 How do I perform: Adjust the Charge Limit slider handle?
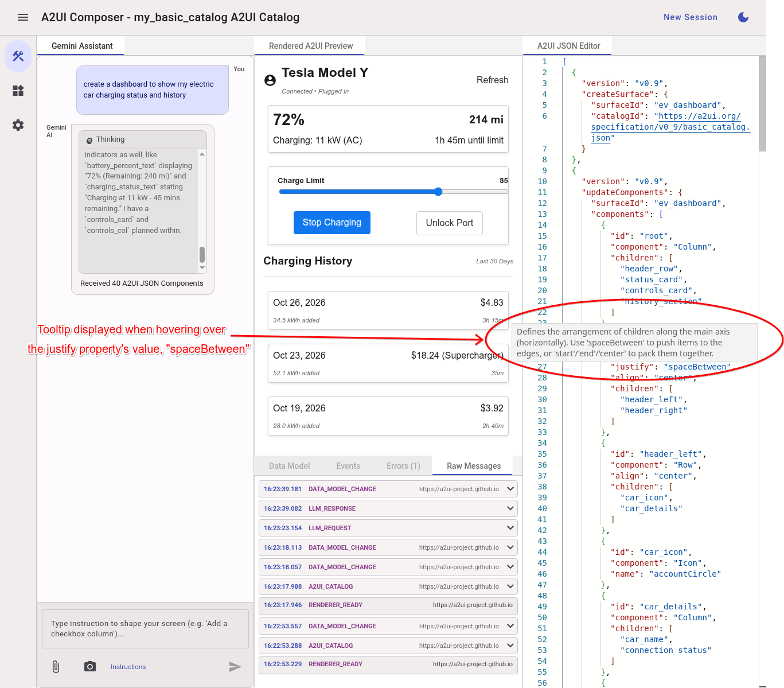pos(438,192)
